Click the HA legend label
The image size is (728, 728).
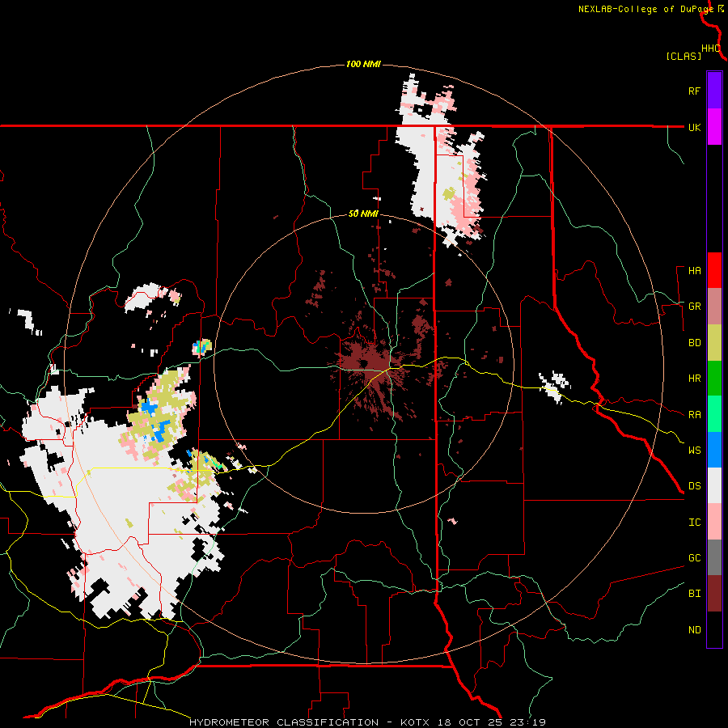[694, 271]
